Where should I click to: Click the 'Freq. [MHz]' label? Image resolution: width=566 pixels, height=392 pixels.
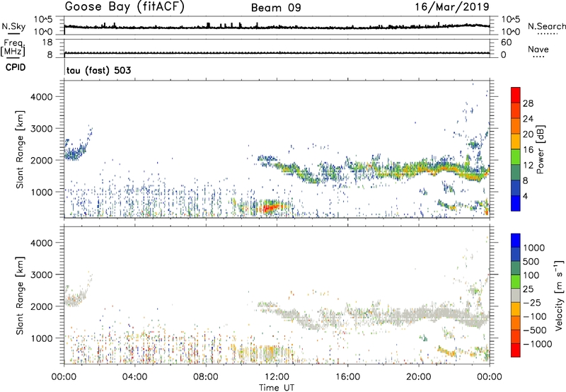click(x=13, y=47)
